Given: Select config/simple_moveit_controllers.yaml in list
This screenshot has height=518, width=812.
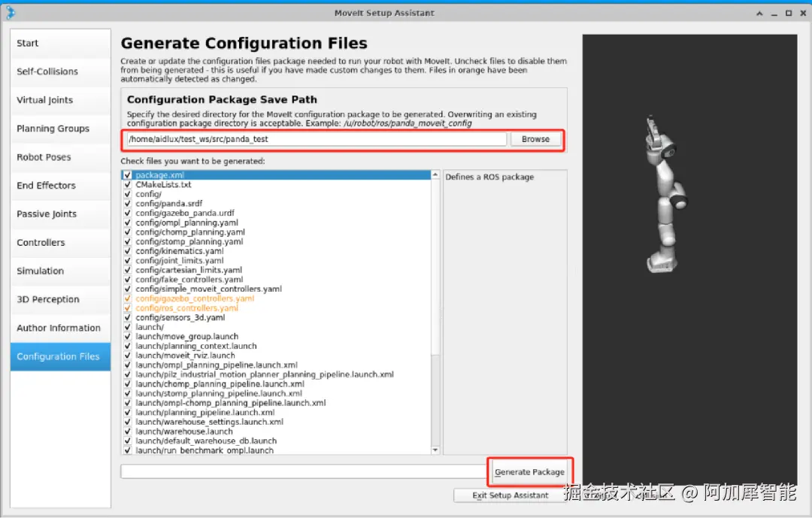Looking at the screenshot, I should click(x=208, y=289).
